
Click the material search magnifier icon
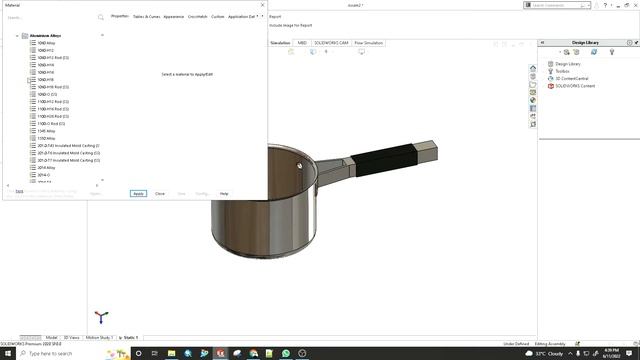coord(100,17)
